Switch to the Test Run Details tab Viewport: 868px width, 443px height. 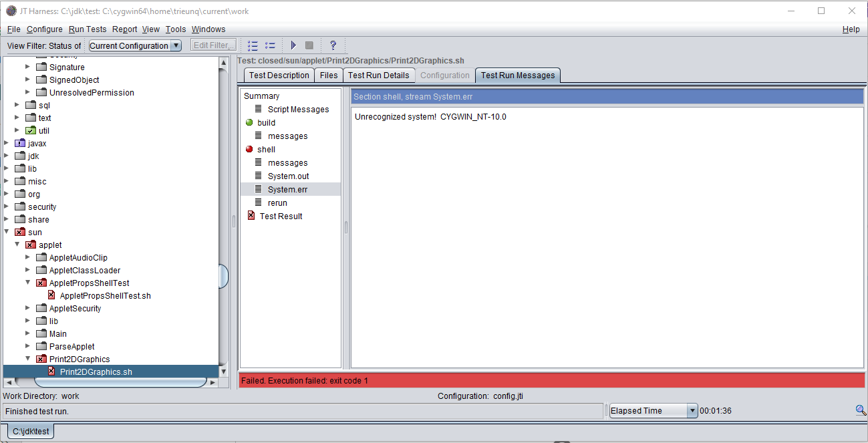pyautogui.click(x=378, y=76)
